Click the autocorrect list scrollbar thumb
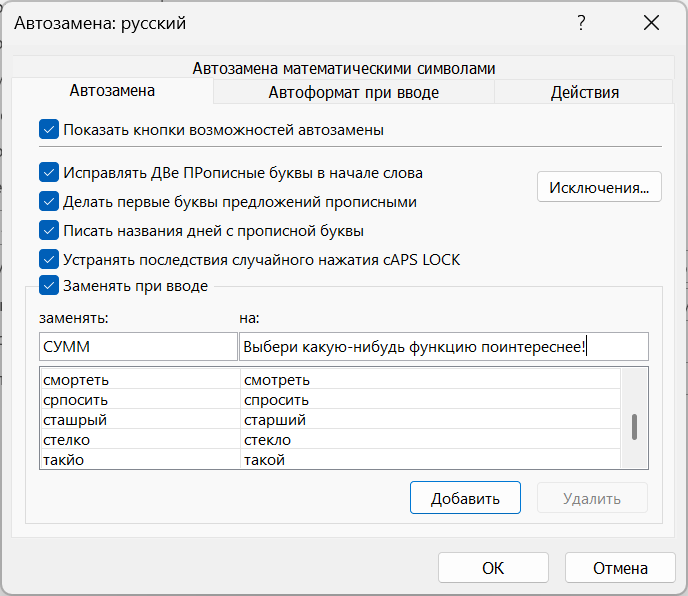This screenshot has height=596, width=688. [634, 427]
